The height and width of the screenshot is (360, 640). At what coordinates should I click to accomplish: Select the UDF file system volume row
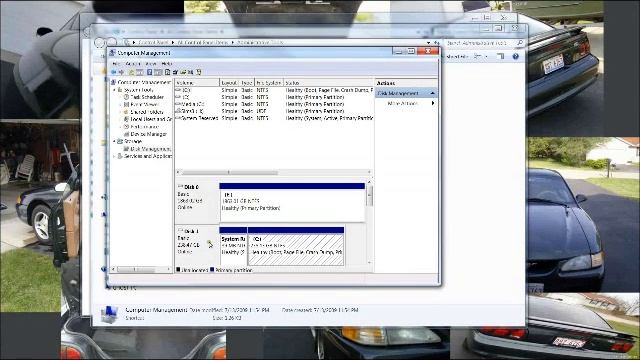point(274,111)
